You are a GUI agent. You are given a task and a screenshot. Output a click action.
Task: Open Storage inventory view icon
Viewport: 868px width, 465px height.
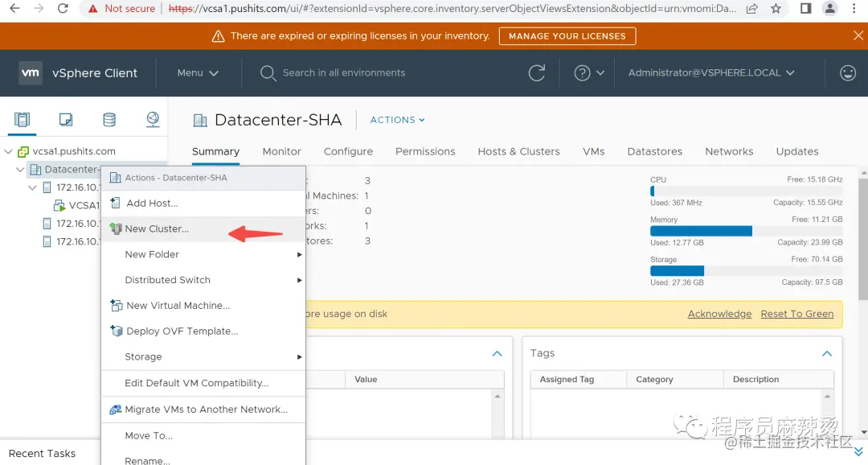[109, 120]
